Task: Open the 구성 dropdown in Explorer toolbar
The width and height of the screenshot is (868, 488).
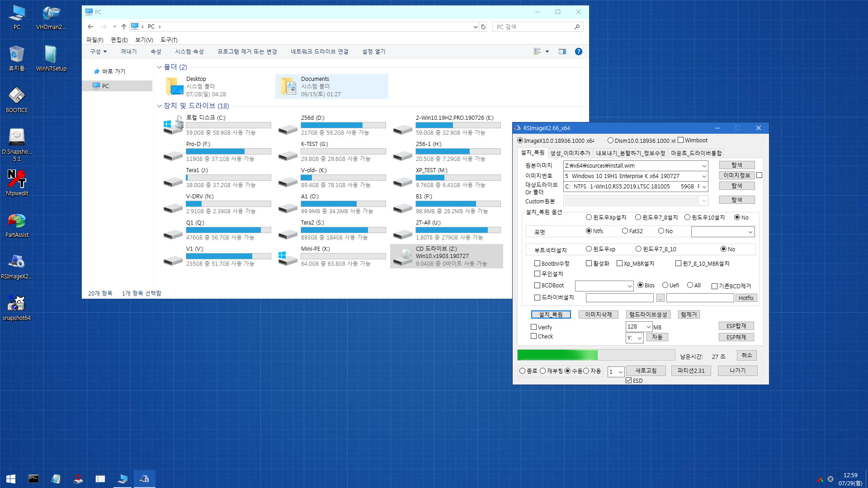Action: (98, 52)
